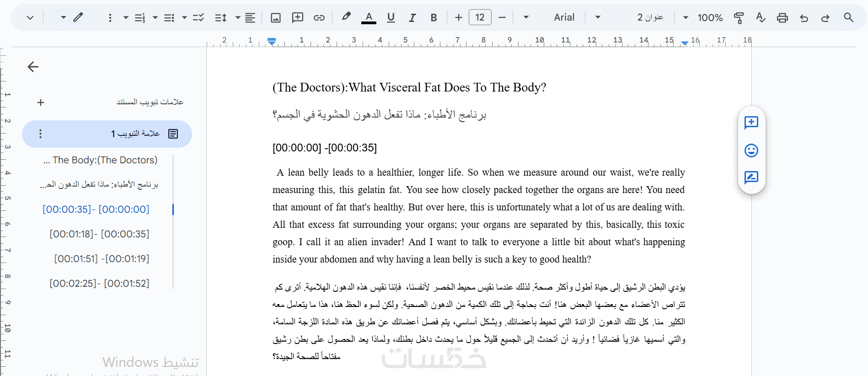This screenshot has width=868, height=376.
Task: Click the paragraph starting 'A lean belly leads'
Action: (479, 216)
